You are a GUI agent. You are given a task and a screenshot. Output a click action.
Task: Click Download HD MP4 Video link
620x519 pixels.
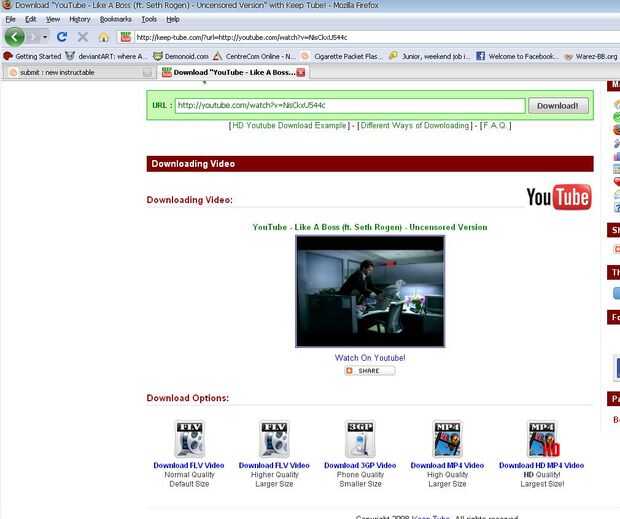tap(541, 466)
